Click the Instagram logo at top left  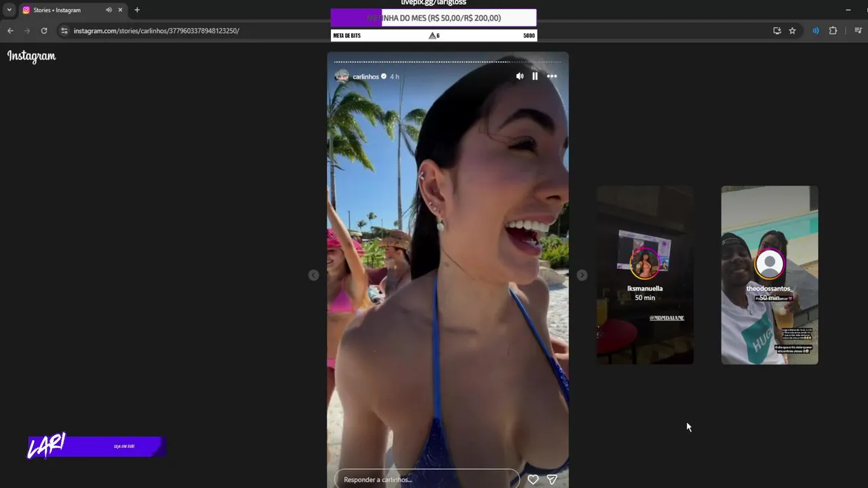point(31,56)
